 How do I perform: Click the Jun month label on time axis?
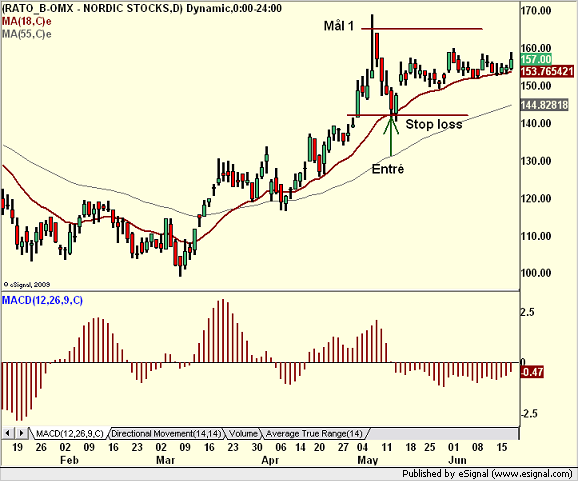pos(457,460)
